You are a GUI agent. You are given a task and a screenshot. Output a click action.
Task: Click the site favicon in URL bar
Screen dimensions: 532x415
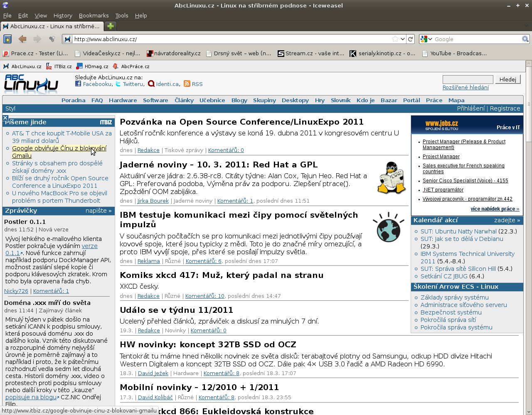pos(68,39)
